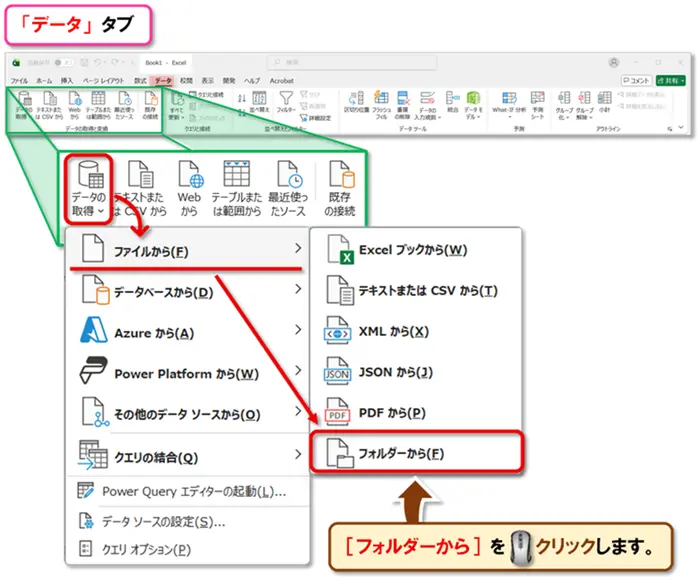This screenshot has height=582, width=700.
Task: Switch to the 校閲 tab
Action: click(x=186, y=81)
